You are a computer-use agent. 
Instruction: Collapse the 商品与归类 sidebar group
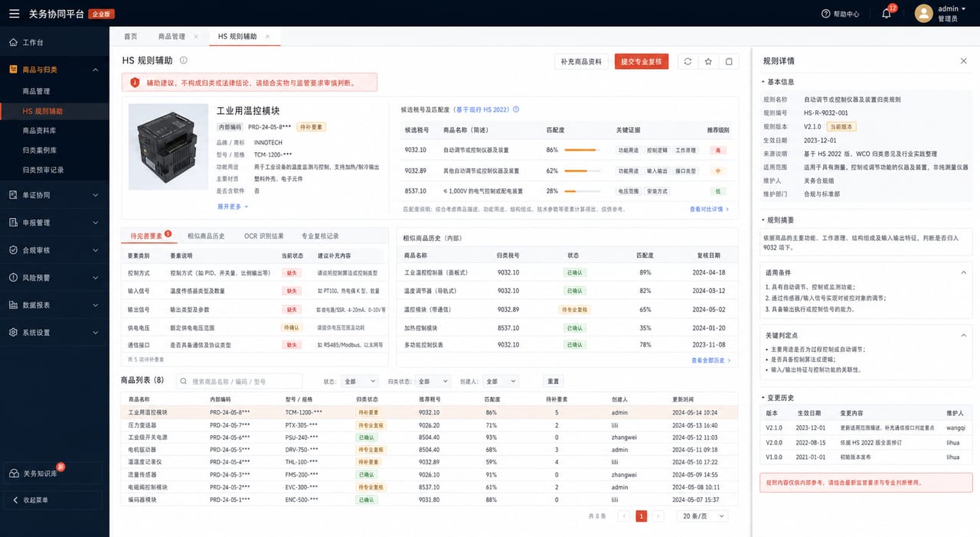[x=96, y=70]
